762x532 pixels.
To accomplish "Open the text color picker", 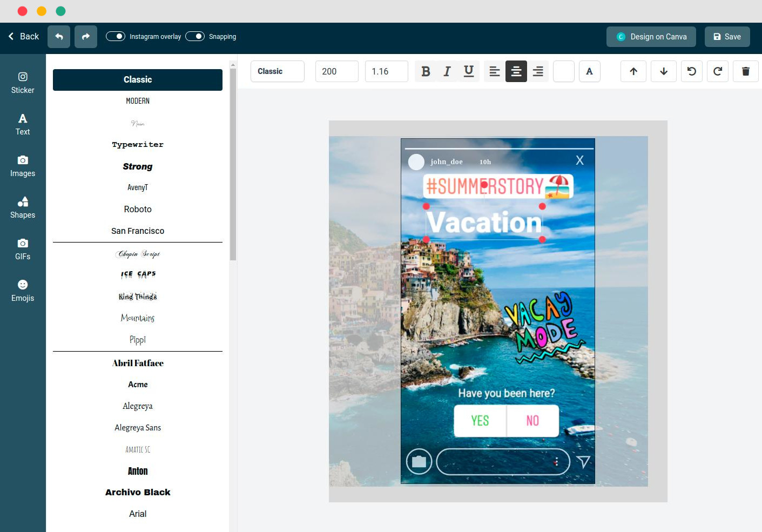I will coord(589,71).
